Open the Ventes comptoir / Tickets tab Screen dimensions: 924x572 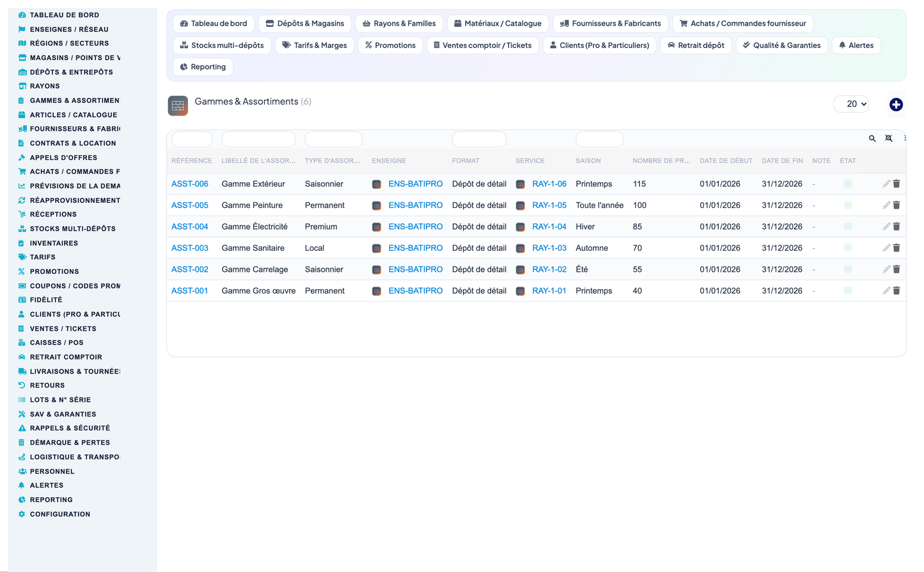[x=482, y=45]
